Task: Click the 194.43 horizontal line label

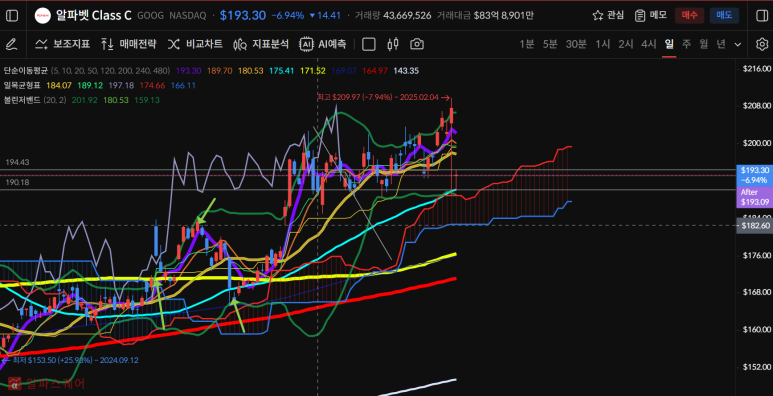Action: click(x=17, y=162)
